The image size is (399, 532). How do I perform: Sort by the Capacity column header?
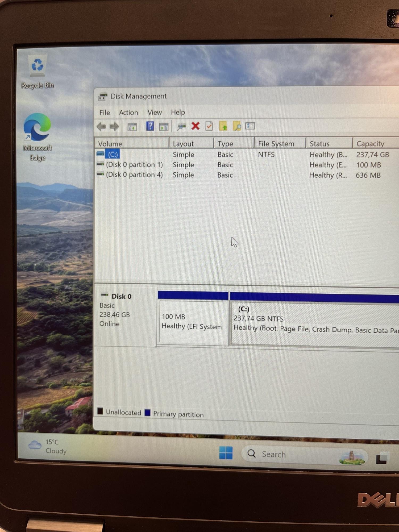coord(376,144)
